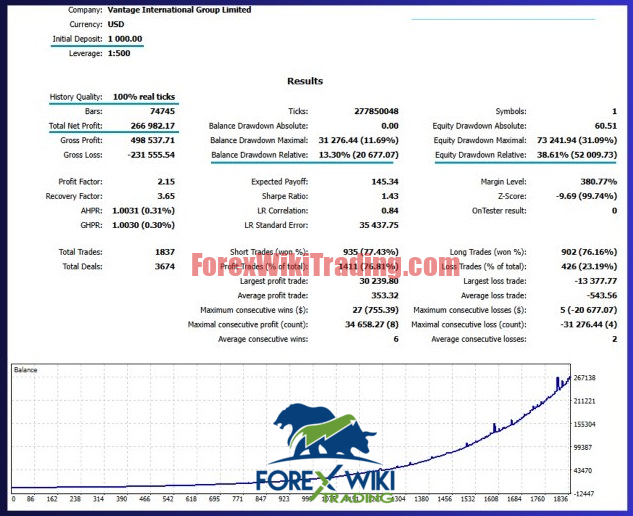Select History Quality 100% real ticks
Screen dimensions: 633x516
click(144, 97)
